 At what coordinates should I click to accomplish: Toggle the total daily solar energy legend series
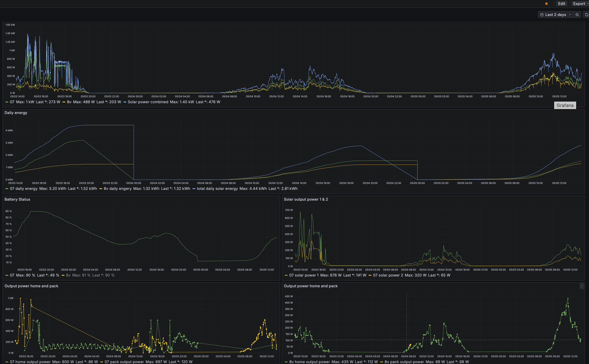[217, 188]
